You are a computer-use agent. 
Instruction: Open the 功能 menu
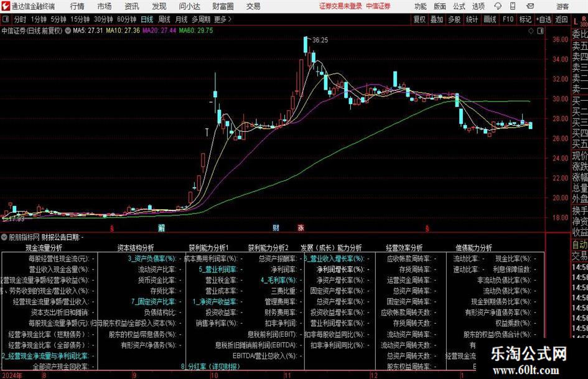421,6
